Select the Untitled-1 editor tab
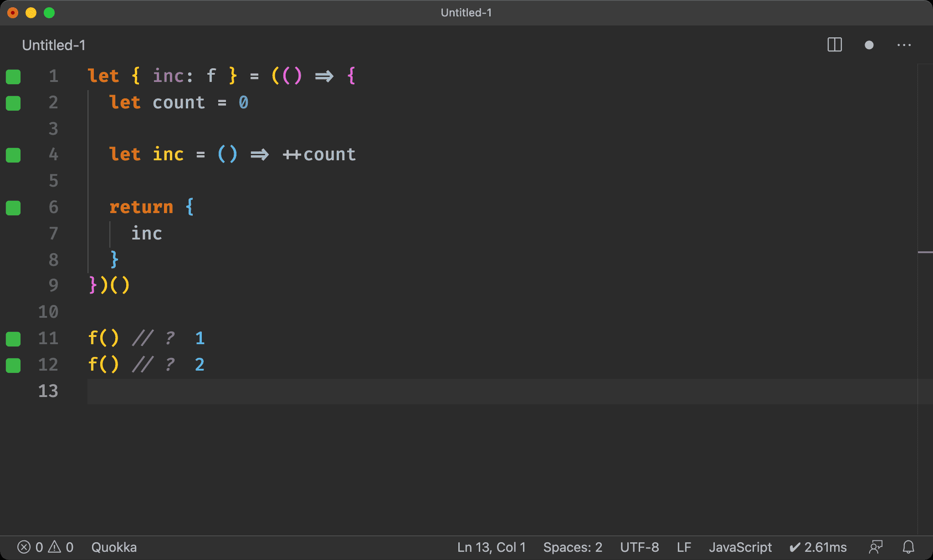The height and width of the screenshot is (560, 933). 54,45
